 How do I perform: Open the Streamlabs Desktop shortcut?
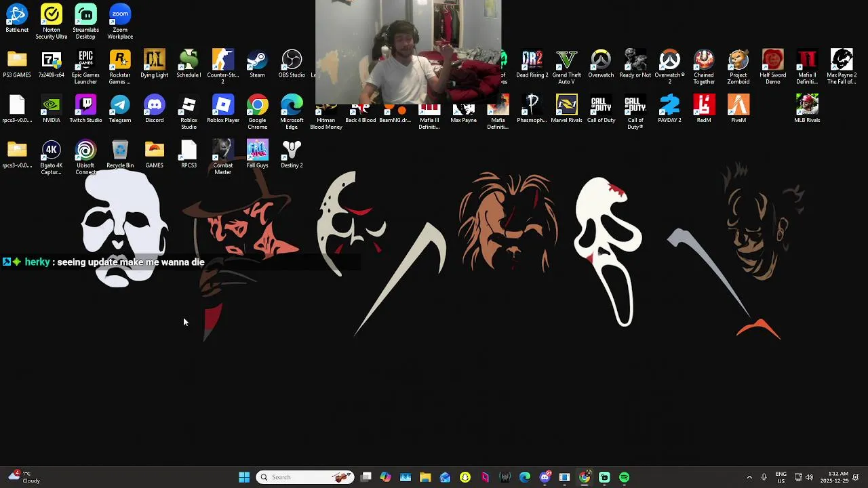click(85, 22)
